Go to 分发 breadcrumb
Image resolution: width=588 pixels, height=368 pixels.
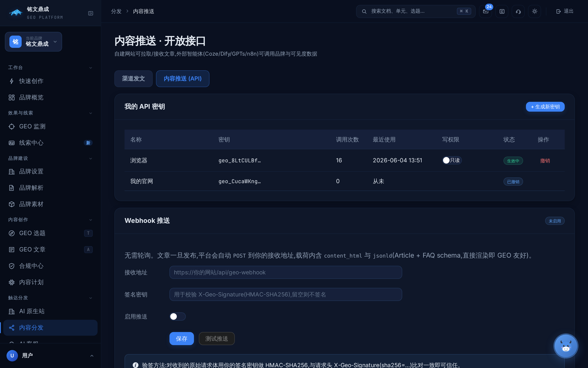point(116,11)
